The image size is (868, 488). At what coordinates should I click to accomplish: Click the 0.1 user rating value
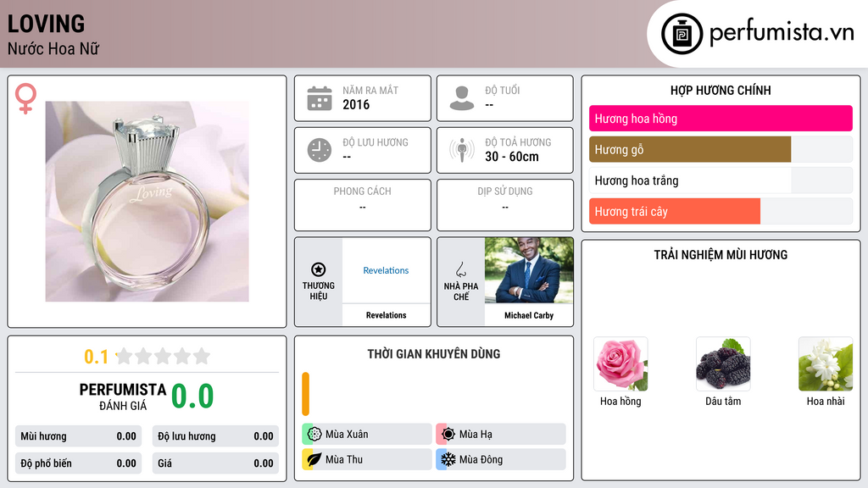[x=97, y=357]
